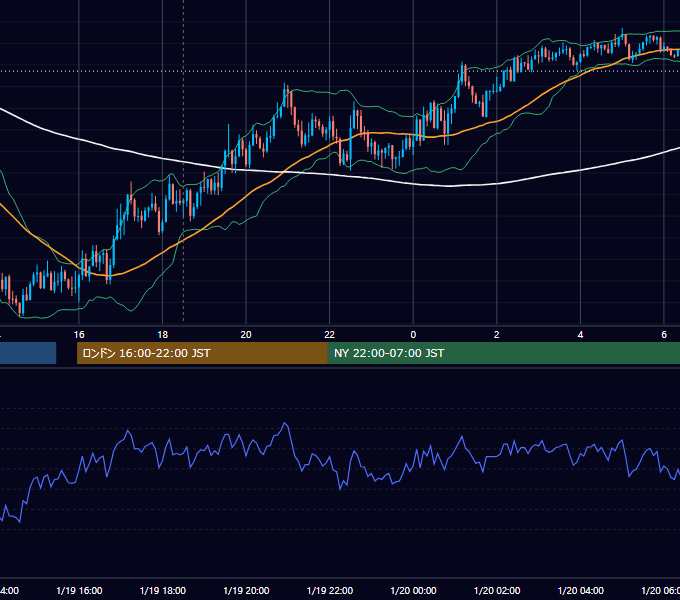Screen dimensions: 680x600
Task: Click the upper time axis label 22
Action: pos(330,335)
